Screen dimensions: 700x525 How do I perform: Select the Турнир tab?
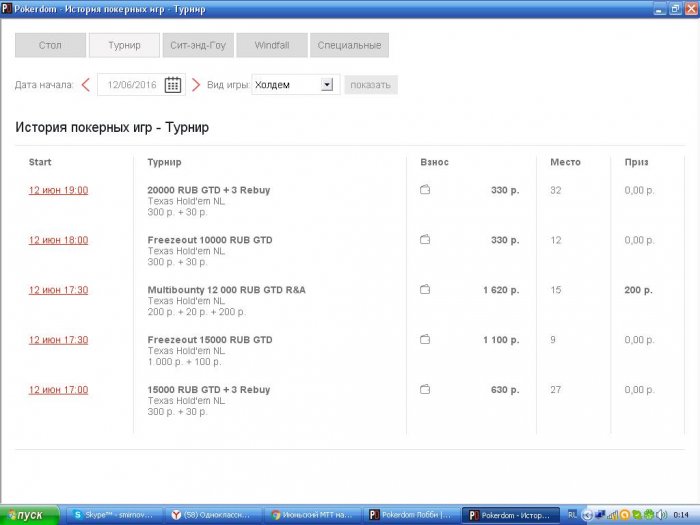click(124, 45)
